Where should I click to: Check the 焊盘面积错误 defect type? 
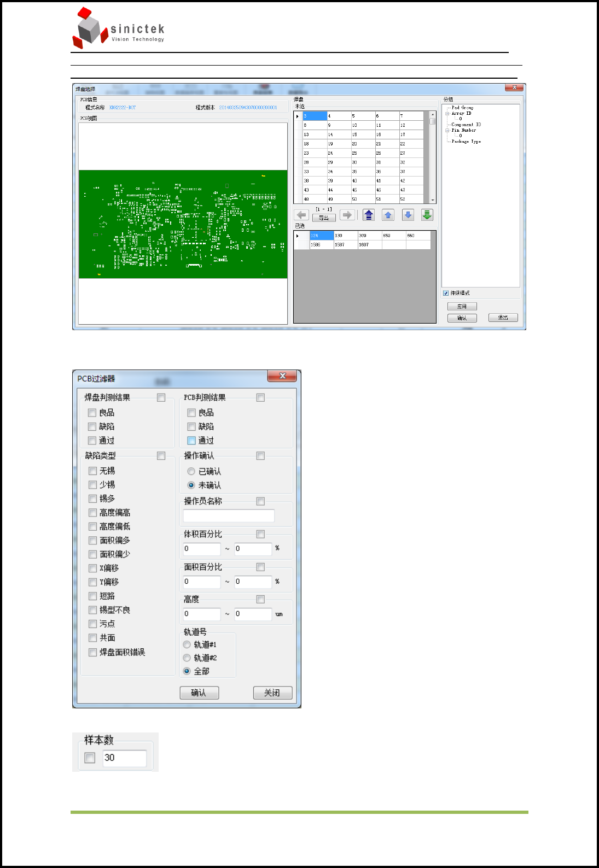[92, 652]
